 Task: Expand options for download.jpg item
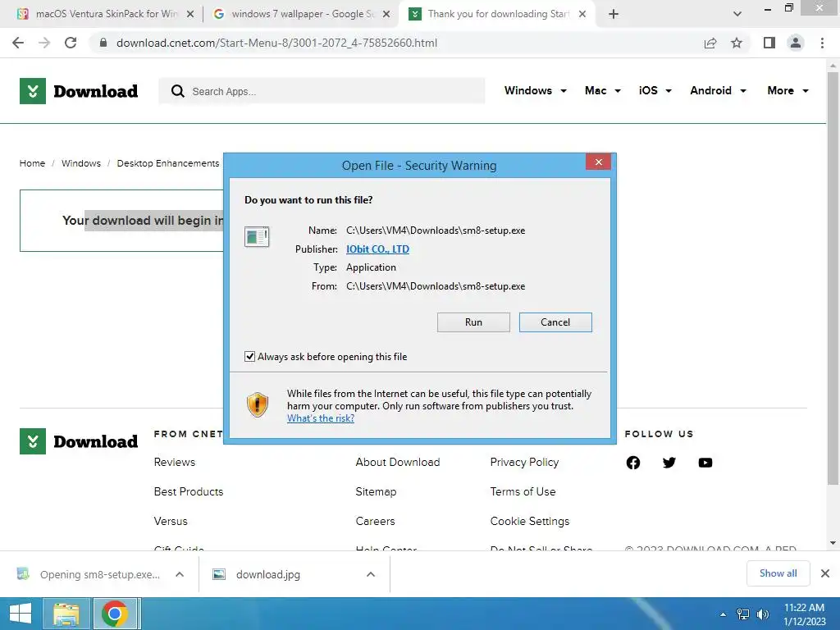371,574
